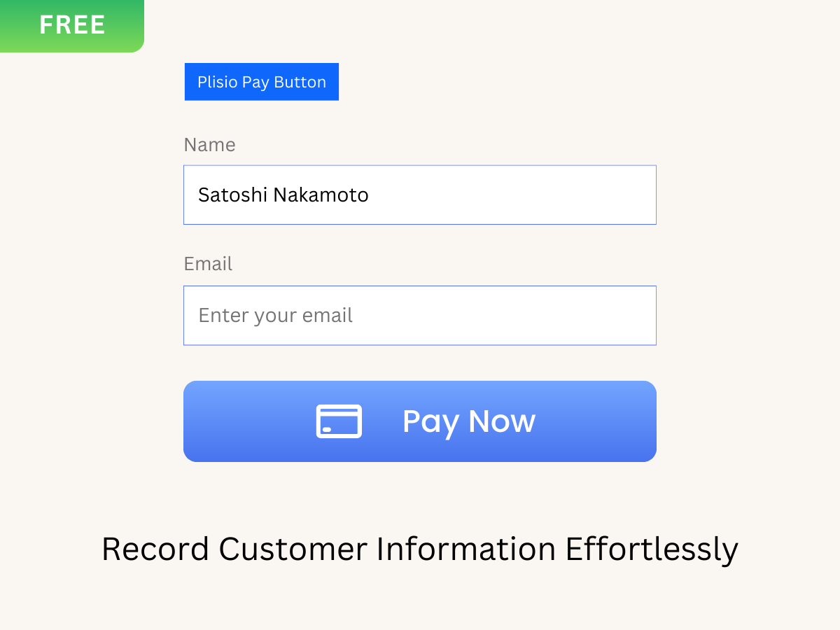Click the "Enter your email" placeholder text
Screen dimensions: 840x630
tap(275, 315)
